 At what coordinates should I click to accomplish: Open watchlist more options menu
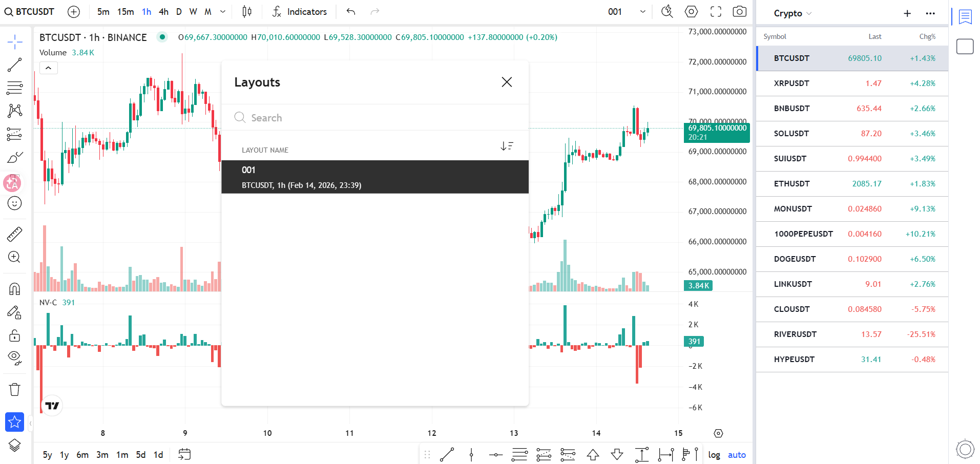(930, 13)
